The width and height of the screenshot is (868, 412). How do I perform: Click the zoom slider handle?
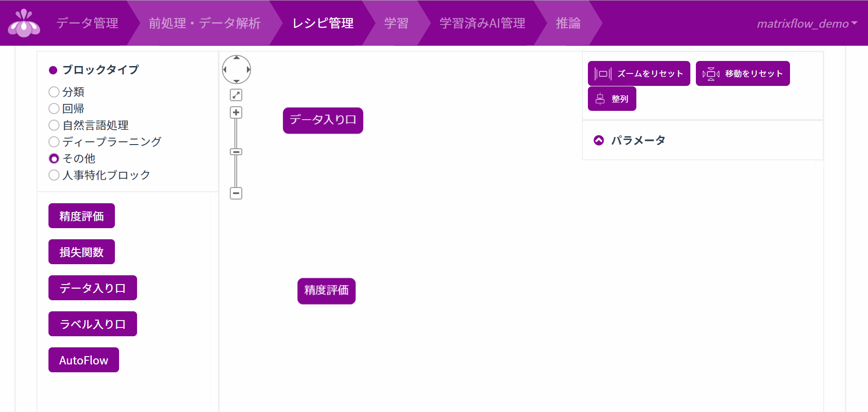pyautogui.click(x=236, y=152)
